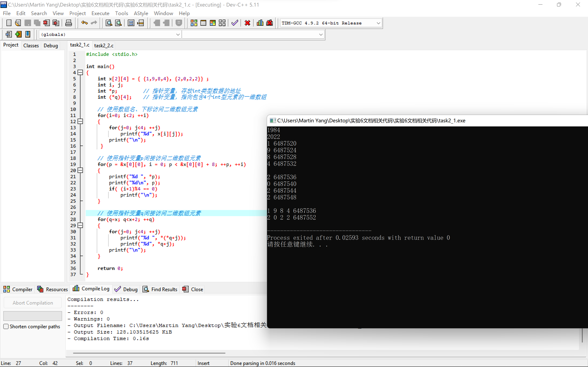The image size is (588, 367).
Task: Click the Undo arrow icon
Action: (84, 23)
